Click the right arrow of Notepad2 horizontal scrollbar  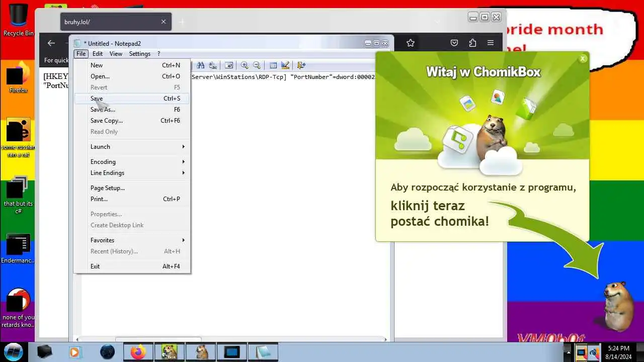[386, 339]
